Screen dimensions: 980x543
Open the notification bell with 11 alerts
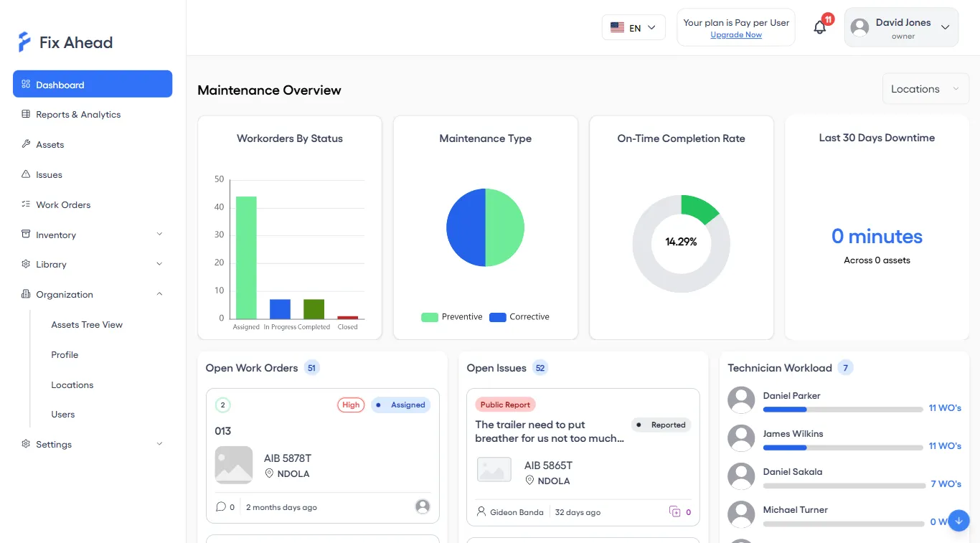819,27
